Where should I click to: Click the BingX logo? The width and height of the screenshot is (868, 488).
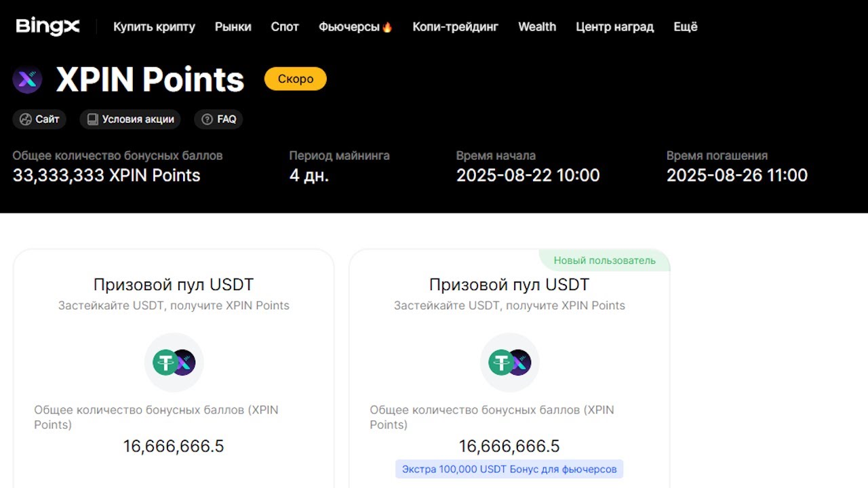pyautogui.click(x=47, y=26)
